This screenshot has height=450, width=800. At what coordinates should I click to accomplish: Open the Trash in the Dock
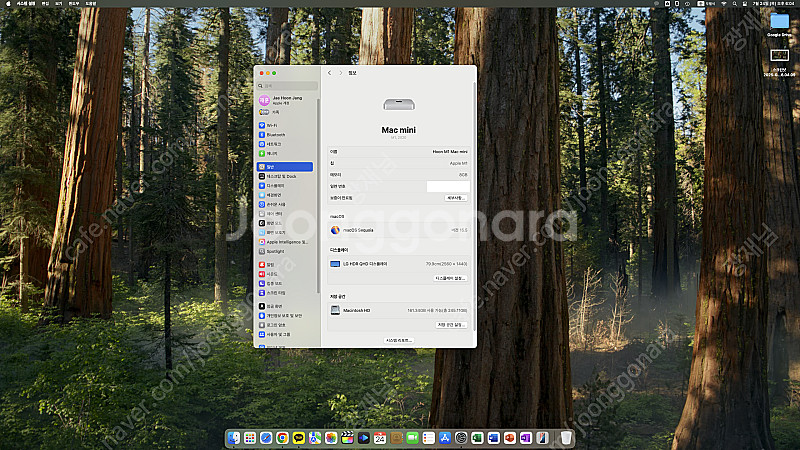[x=566, y=438]
